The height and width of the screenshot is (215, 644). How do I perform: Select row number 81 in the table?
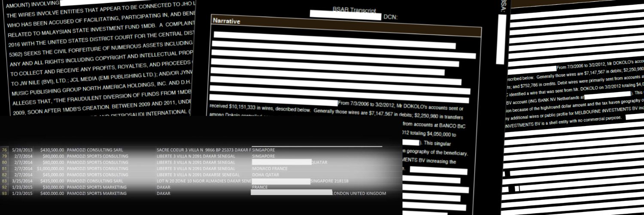[4, 169]
